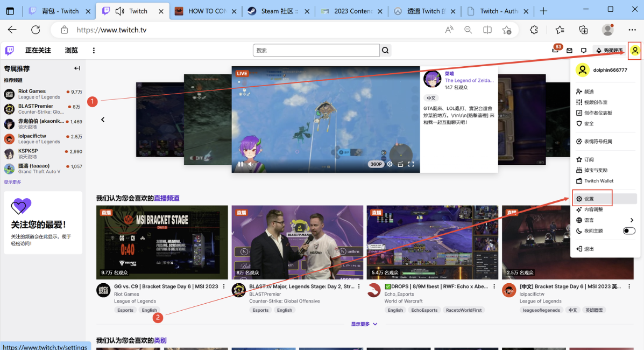Open the 360P quality selector
This screenshot has width=644, height=350.
click(375, 164)
